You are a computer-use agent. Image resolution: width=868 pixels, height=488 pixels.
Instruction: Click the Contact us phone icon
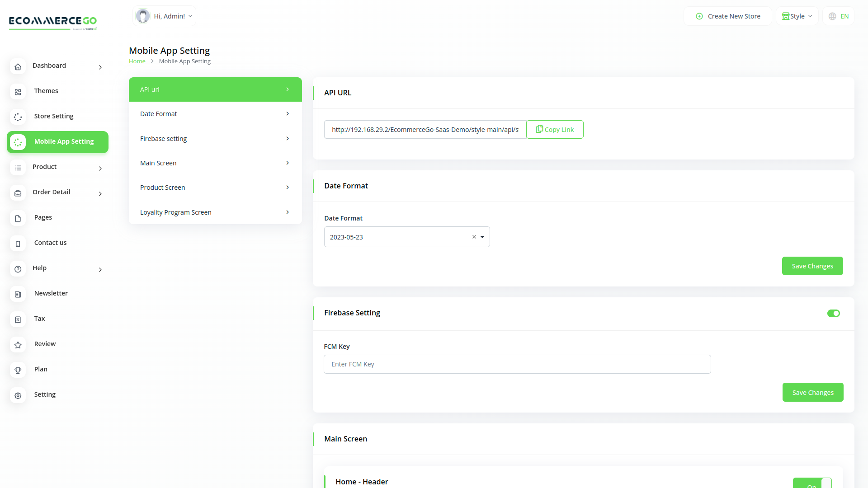[18, 244]
